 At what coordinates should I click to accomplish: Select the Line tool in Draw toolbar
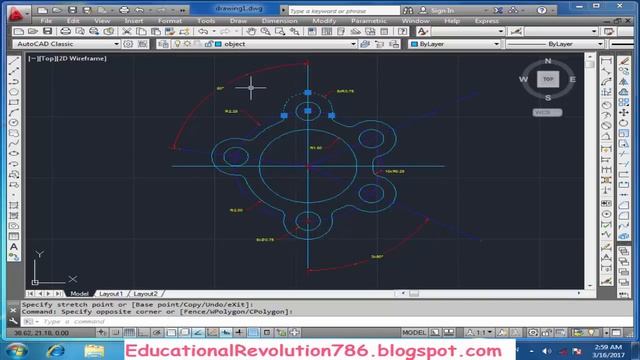click(x=14, y=61)
